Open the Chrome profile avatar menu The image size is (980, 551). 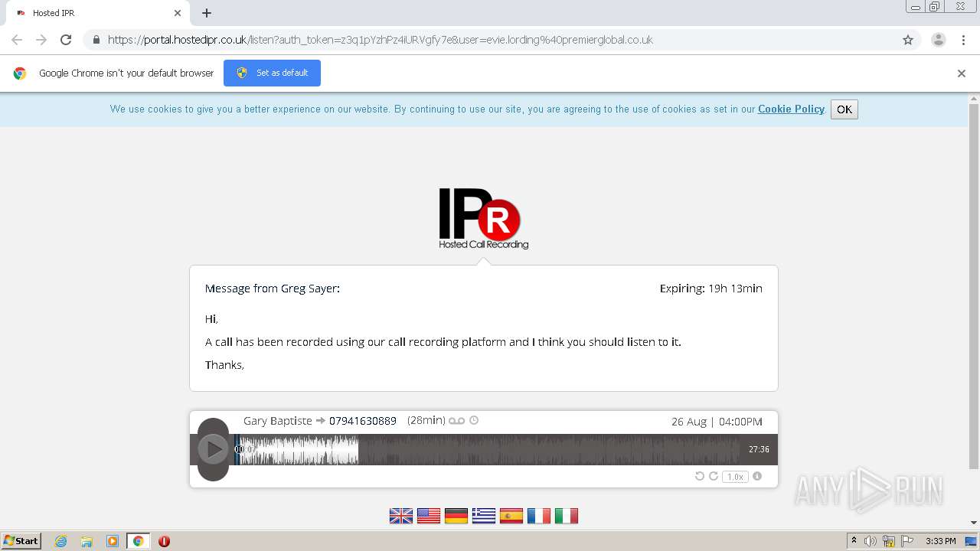939,40
